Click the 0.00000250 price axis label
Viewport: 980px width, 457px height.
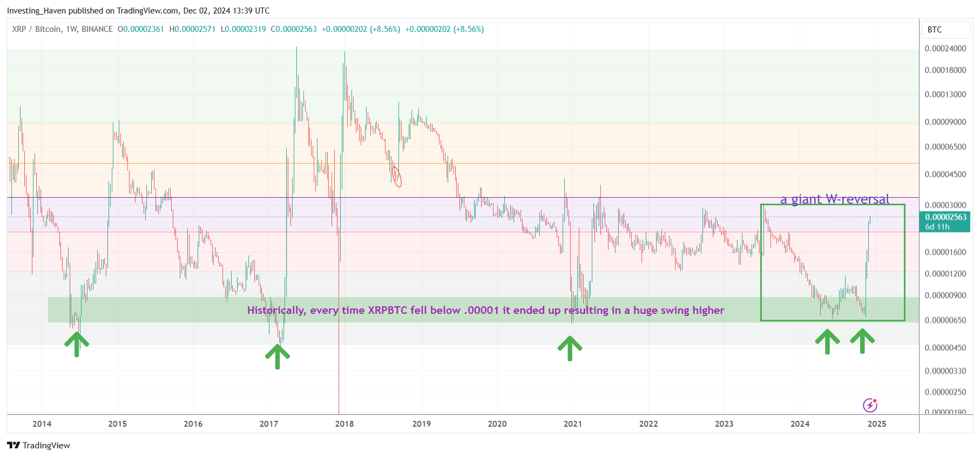945,392
